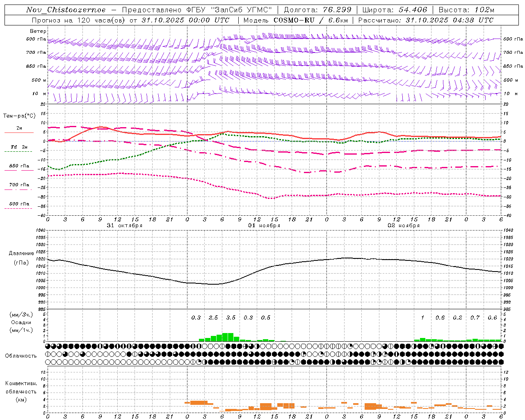Click the longitude value Долгота: 76.299
525x420 pixels.
tap(317, 10)
